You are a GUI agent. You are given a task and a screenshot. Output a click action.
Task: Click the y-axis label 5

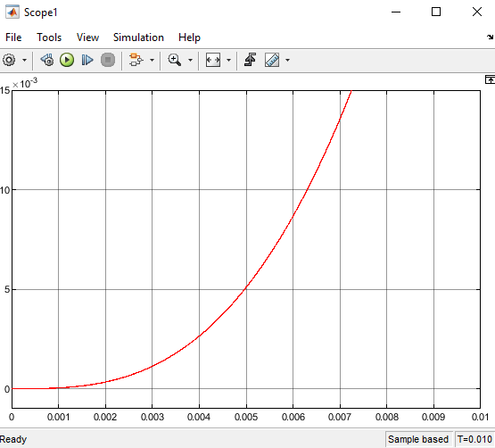point(7,289)
